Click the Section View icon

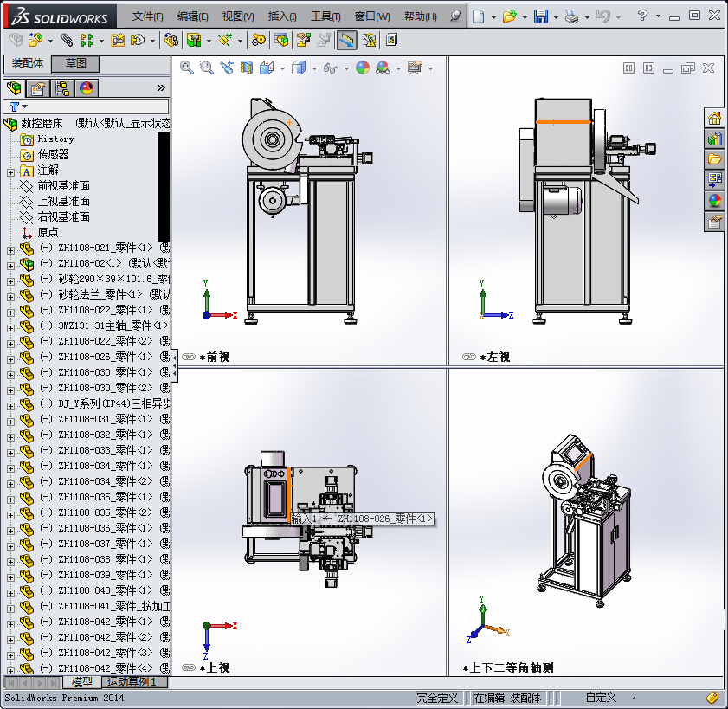(247, 68)
